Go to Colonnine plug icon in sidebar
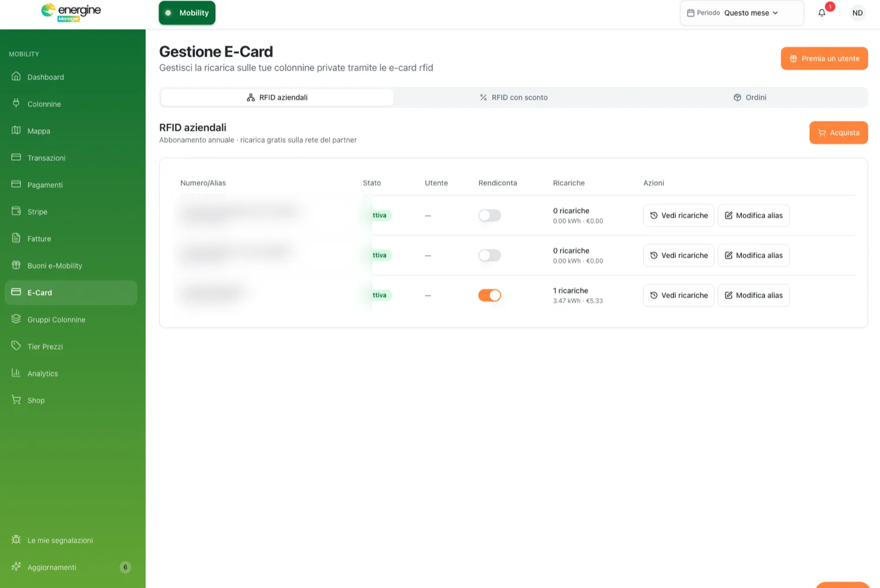Screen dimensions: 880x588 (x=16, y=103)
